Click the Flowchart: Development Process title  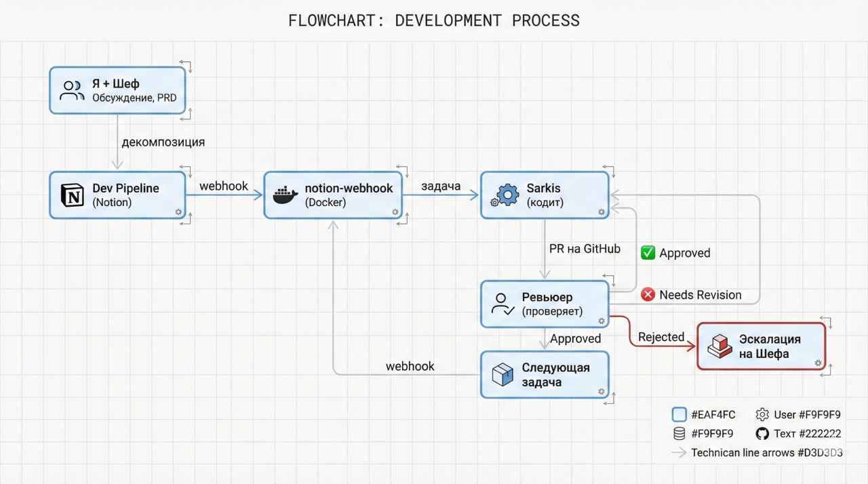pos(434,20)
